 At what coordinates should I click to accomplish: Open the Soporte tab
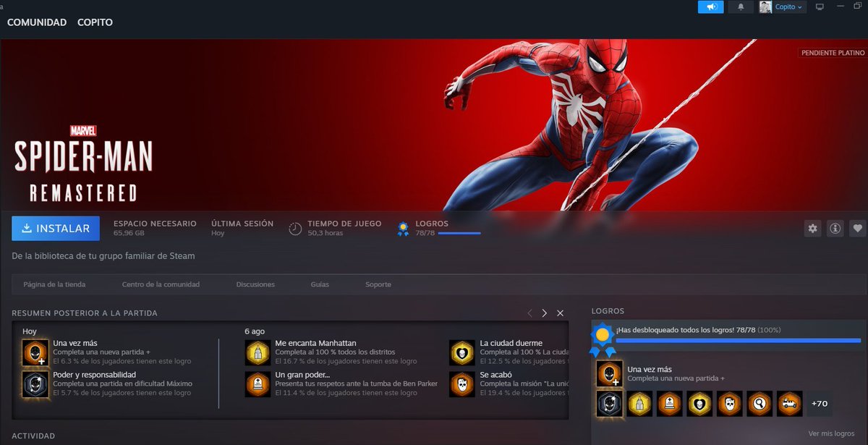click(x=378, y=284)
